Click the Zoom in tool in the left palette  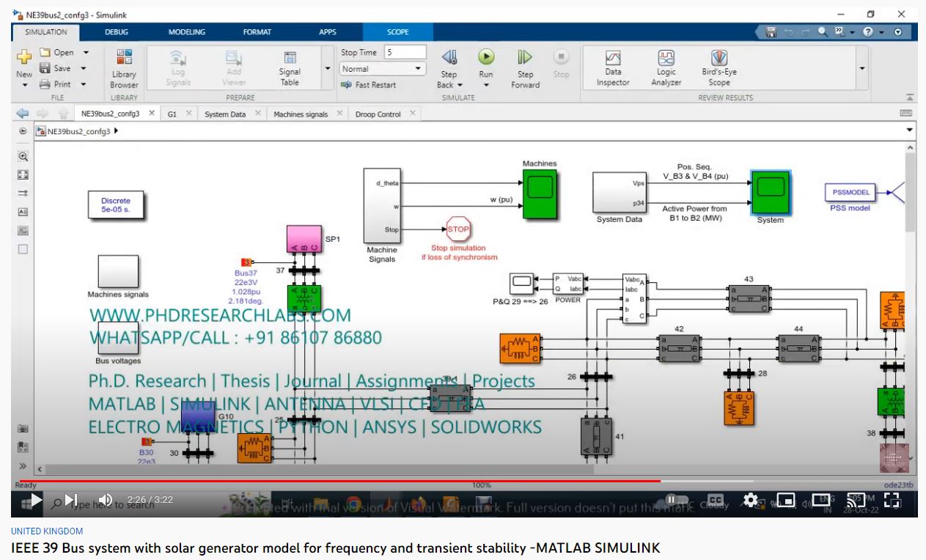click(x=23, y=156)
